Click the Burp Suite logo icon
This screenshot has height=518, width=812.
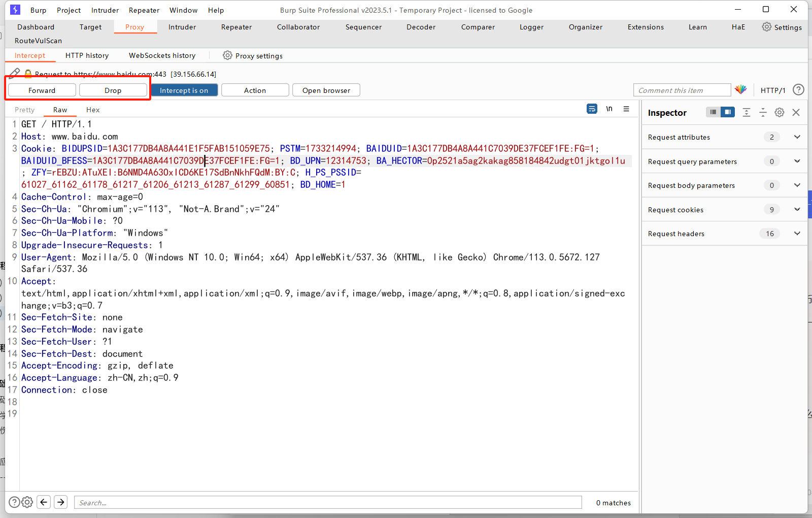[x=15, y=10]
